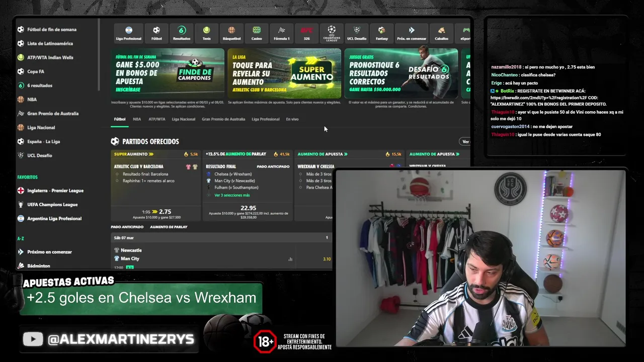644x362 pixels.
Task: Open the UFC 326 icon
Action: coord(306,30)
